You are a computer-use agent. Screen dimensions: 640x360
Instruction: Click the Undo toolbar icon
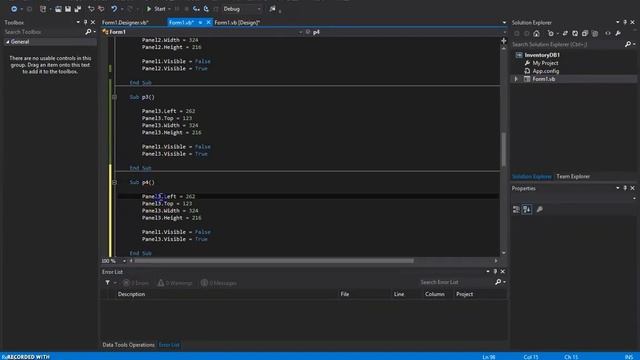pyautogui.click(x=114, y=9)
